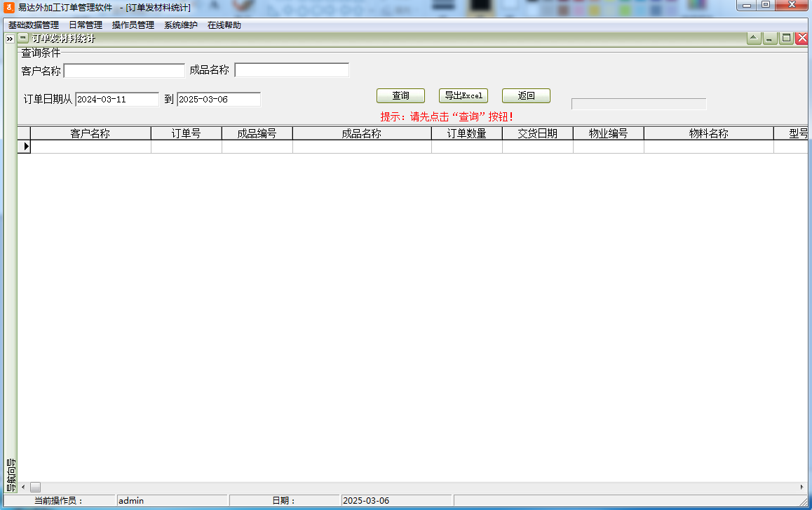Select the order end date field showing 2025-03-06
Viewport: 812px width, 510px height.
pos(218,99)
